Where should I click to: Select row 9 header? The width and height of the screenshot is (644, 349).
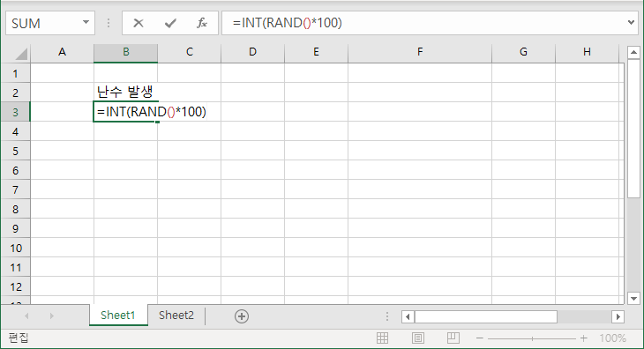(x=16, y=228)
